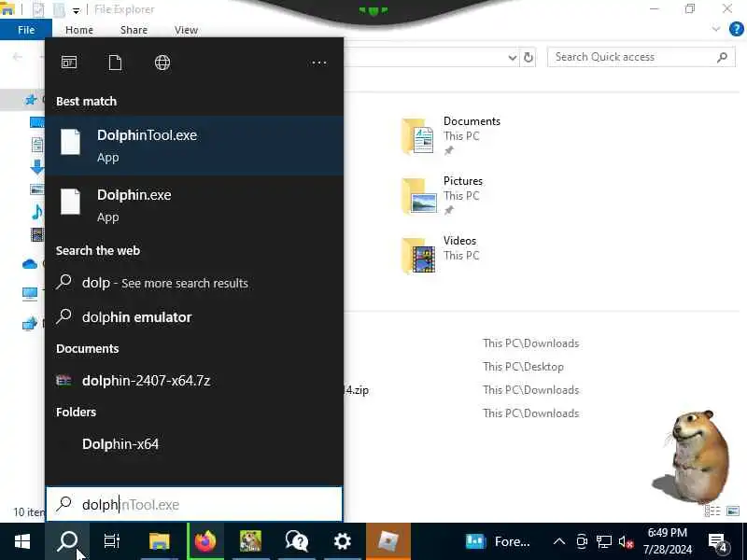The height and width of the screenshot is (560, 747).
Task: Select the Downloads arrow icon in sidebar
Action: tap(36, 167)
